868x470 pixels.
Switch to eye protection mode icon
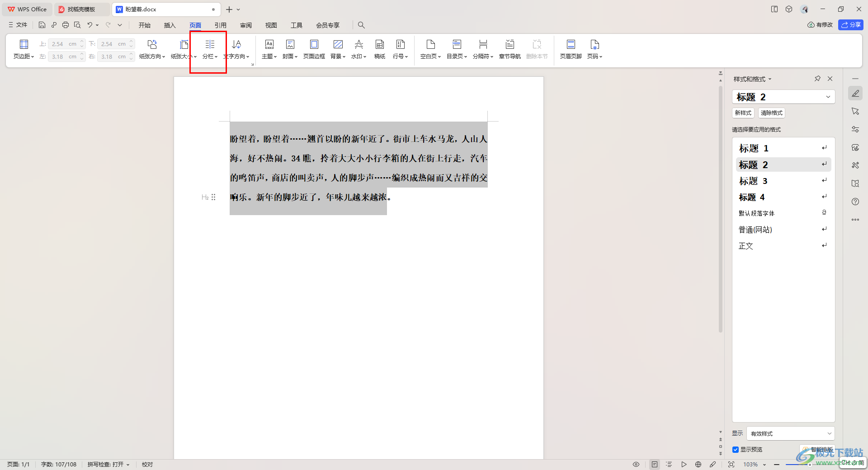tap(636, 464)
